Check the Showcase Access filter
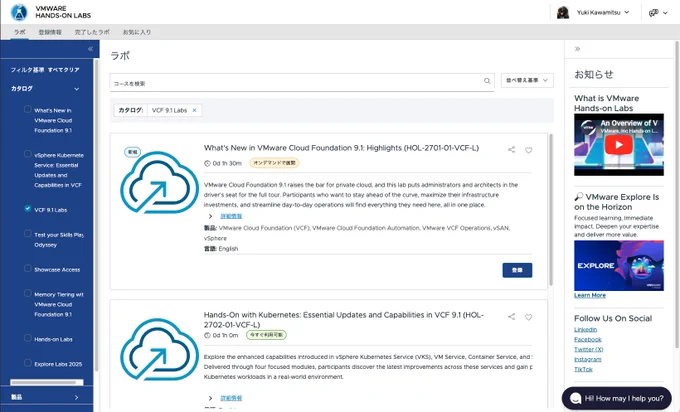Image resolution: width=680 pixels, height=412 pixels. coord(28,268)
